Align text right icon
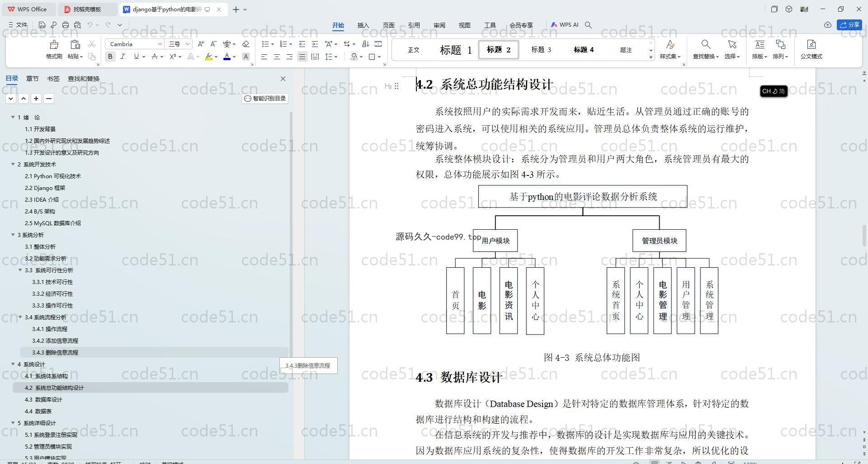This screenshot has width=868, height=464. (x=289, y=57)
